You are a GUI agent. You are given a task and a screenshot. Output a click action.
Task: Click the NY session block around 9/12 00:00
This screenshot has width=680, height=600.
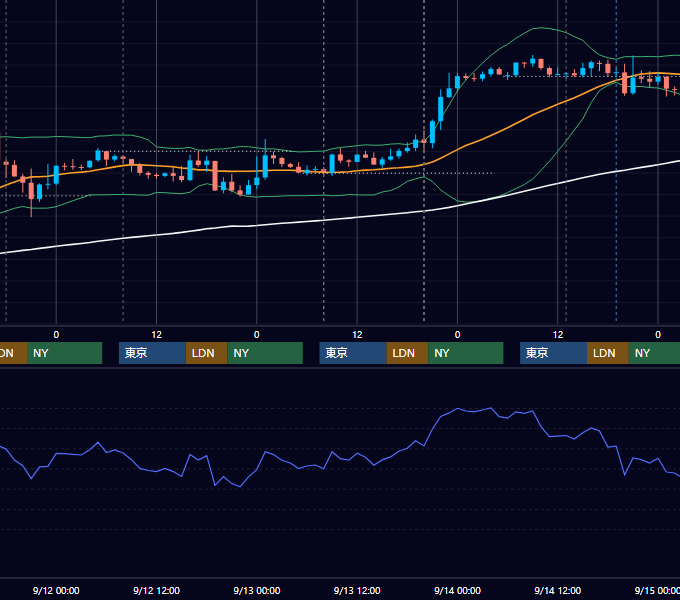click(x=64, y=353)
